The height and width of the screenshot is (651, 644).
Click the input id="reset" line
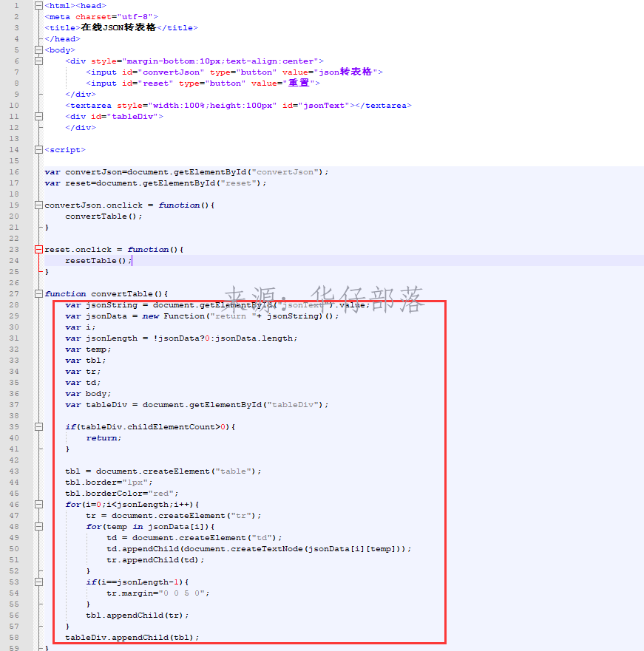(x=203, y=83)
